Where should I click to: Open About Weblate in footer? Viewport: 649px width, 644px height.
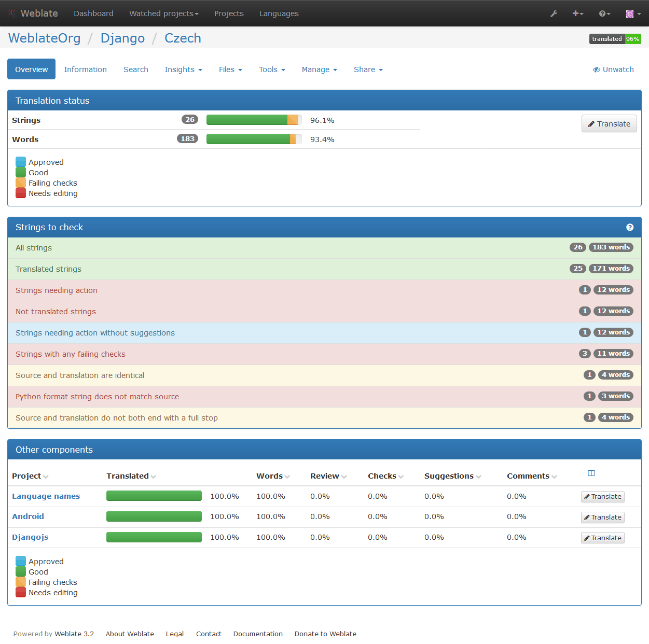pyautogui.click(x=130, y=634)
